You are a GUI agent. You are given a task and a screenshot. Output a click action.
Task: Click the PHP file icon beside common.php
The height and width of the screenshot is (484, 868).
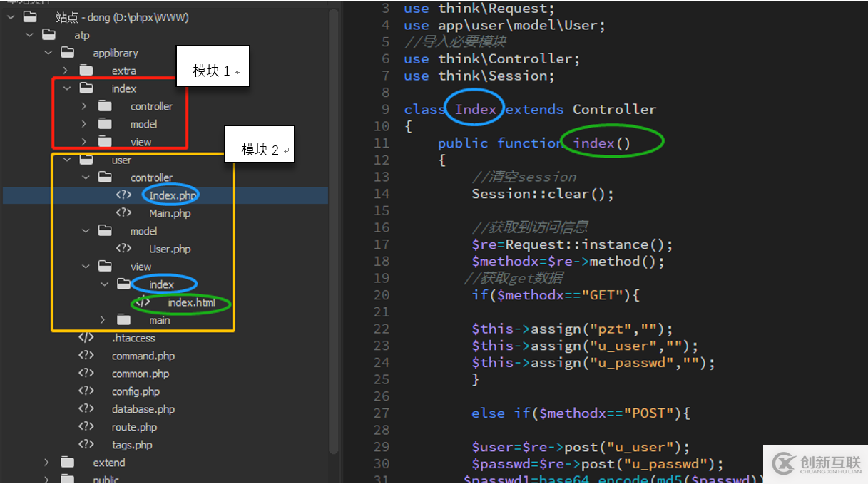(x=86, y=374)
